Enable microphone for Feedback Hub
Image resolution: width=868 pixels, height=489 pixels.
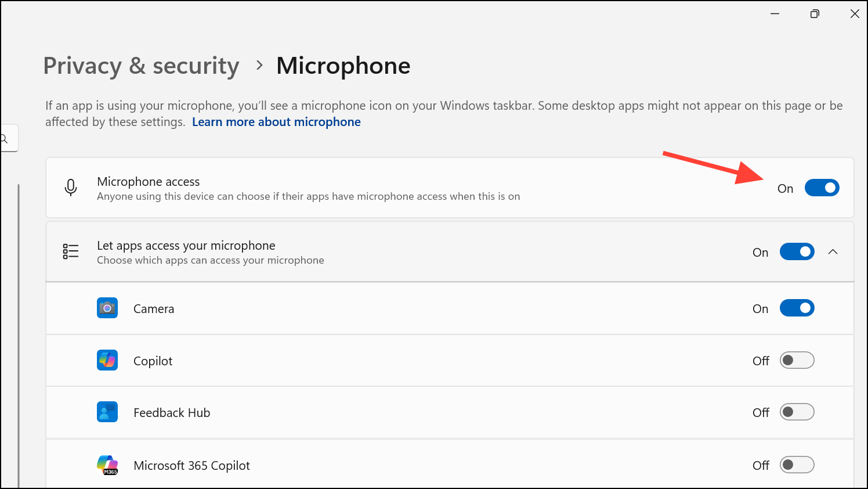pyautogui.click(x=797, y=412)
